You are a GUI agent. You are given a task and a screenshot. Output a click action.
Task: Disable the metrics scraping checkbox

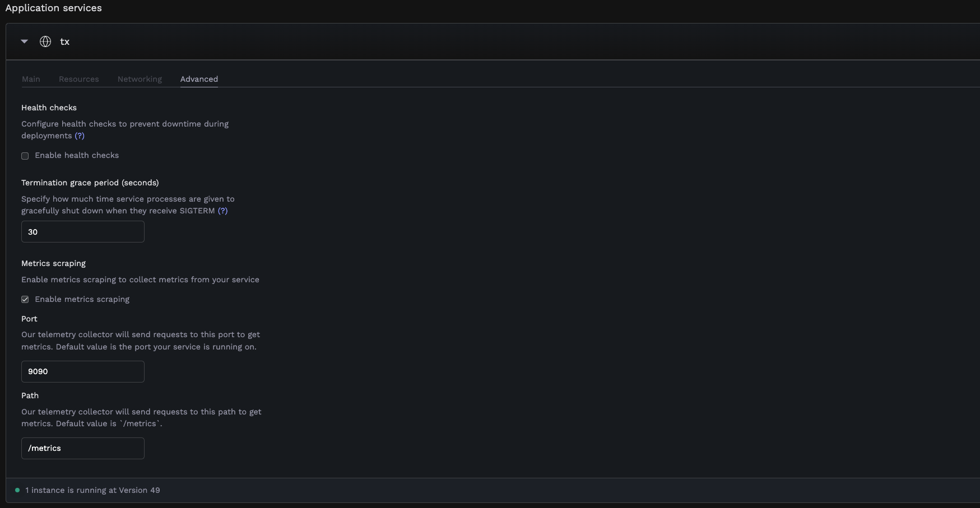click(x=25, y=299)
